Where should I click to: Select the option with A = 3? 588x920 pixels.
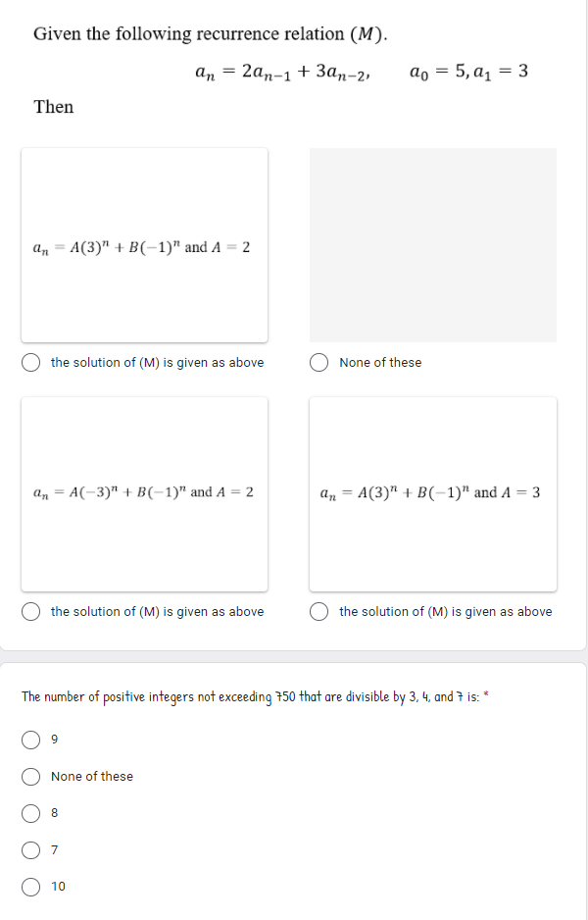pyautogui.click(x=318, y=611)
